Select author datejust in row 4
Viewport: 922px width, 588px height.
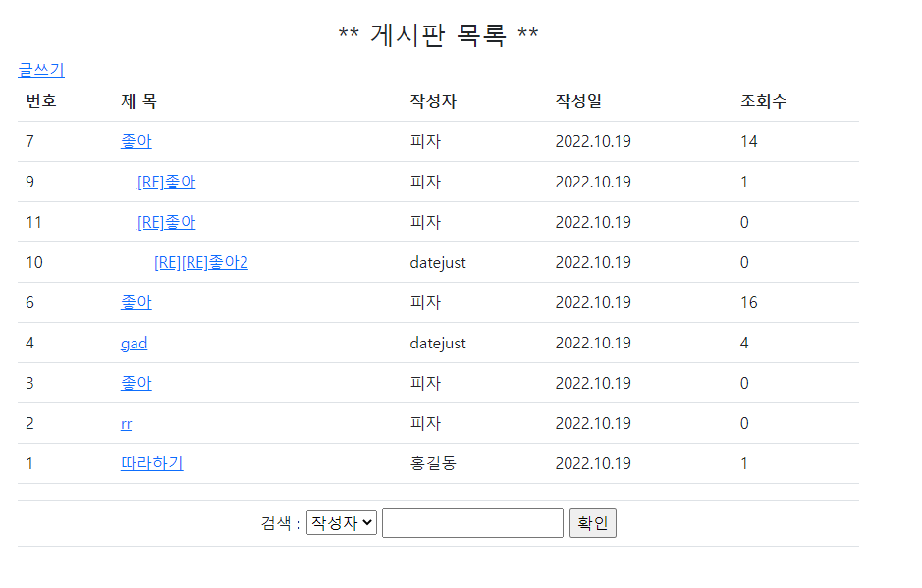click(438, 343)
